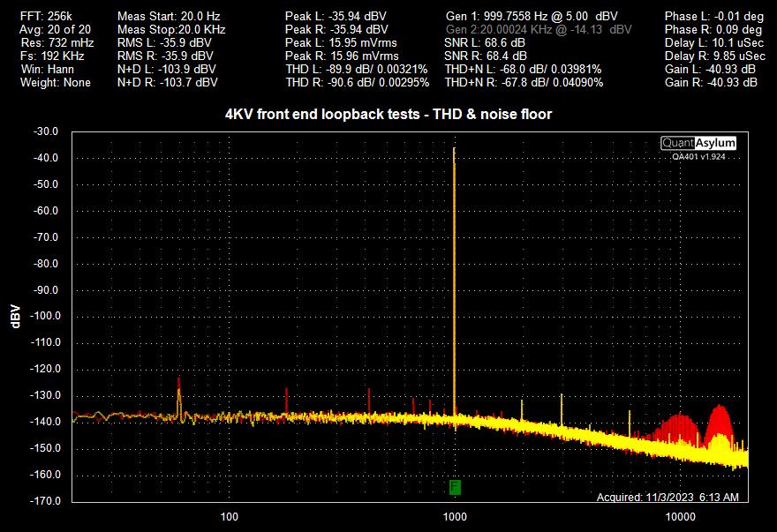
Task: Click the 'QA401 v1.924' version label
Action: pyautogui.click(x=698, y=156)
